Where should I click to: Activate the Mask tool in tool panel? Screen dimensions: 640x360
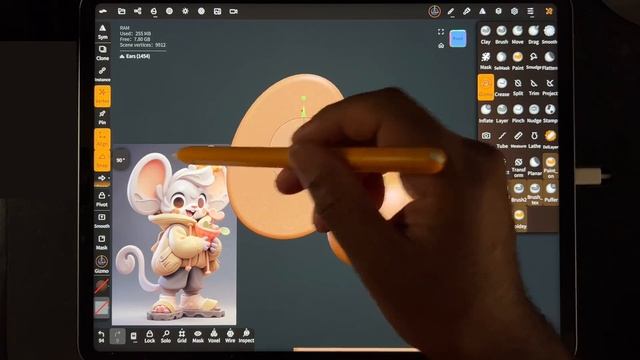click(x=485, y=61)
